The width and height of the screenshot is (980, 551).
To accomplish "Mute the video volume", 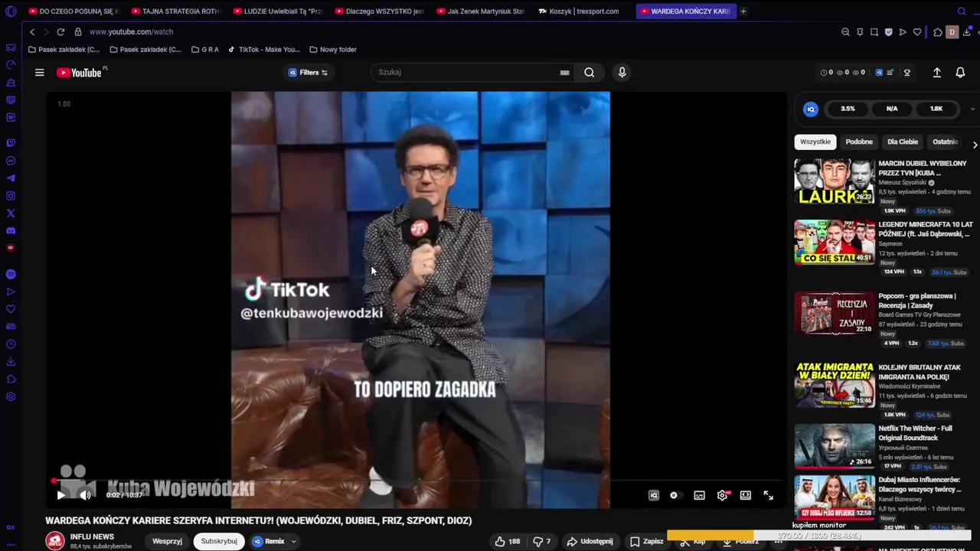I will click(85, 495).
